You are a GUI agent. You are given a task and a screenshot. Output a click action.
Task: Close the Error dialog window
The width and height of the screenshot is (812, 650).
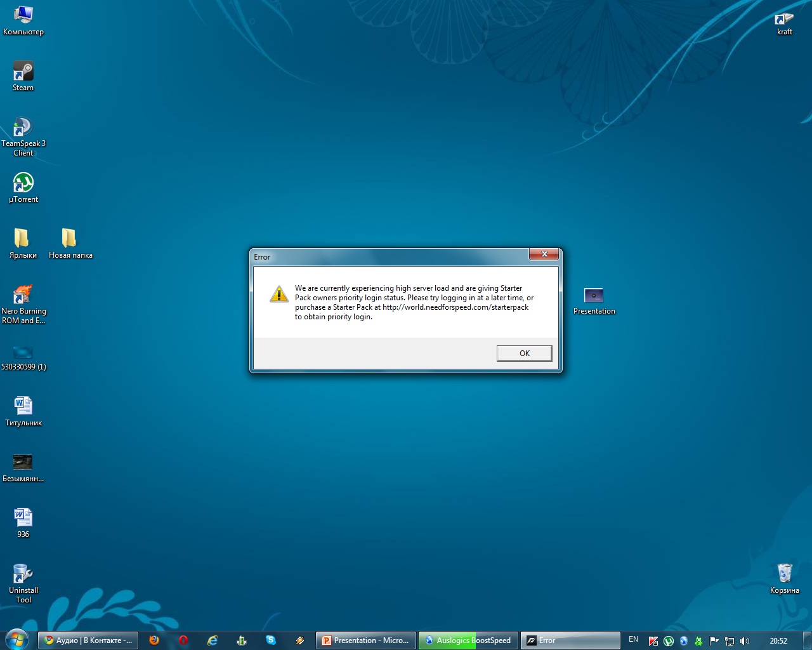tap(544, 254)
